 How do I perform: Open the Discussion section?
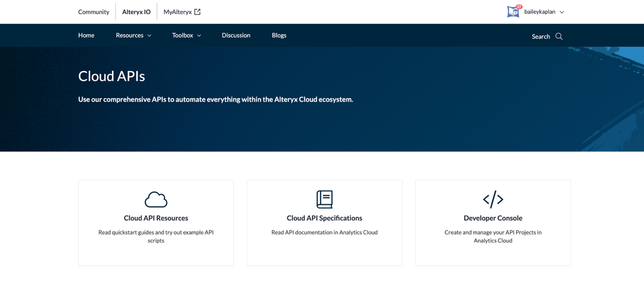[x=236, y=35]
